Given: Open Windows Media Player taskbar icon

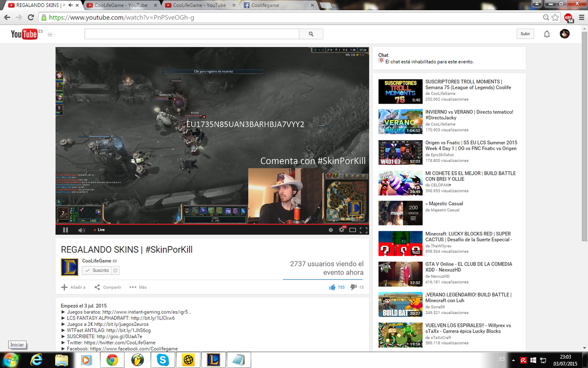Looking at the screenshot, I should click(x=87, y=360).
